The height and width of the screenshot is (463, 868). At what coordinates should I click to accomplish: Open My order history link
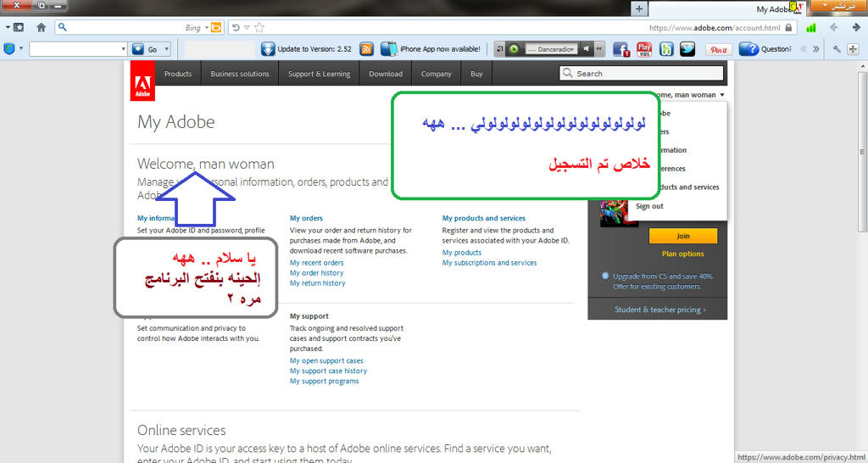click(317, 273)
